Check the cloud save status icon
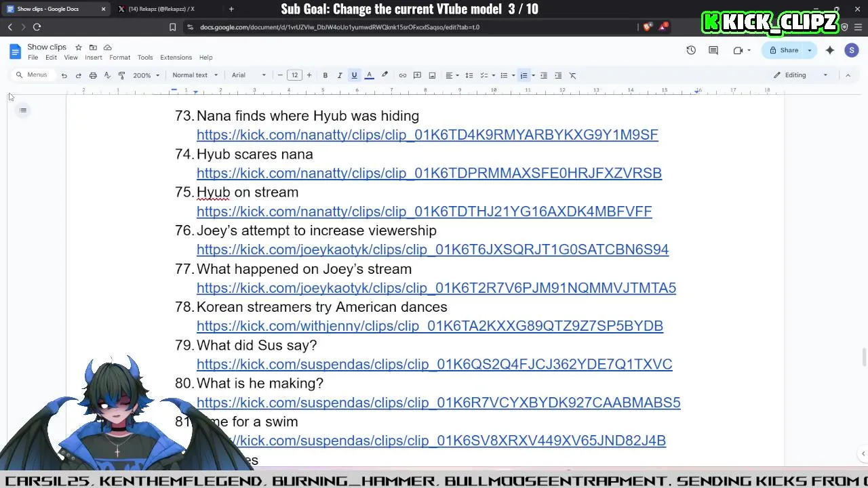The width and height of the screenshot is (868, 488). point(107,47)
